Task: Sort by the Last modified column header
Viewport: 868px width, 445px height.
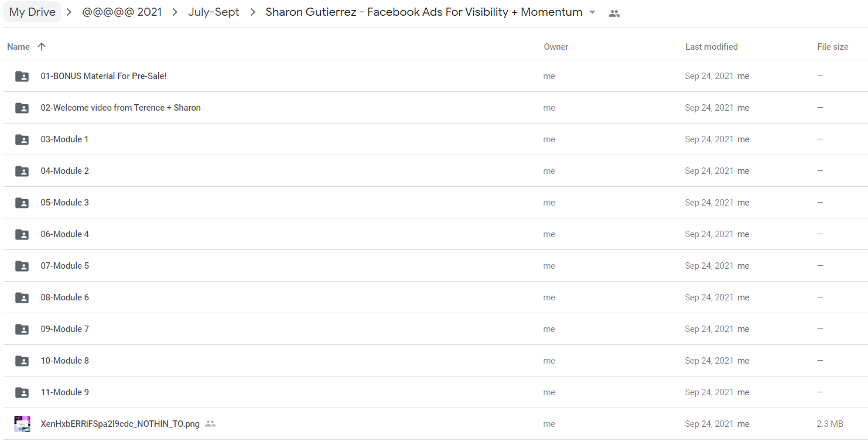Action: click(x=711, y=47)
